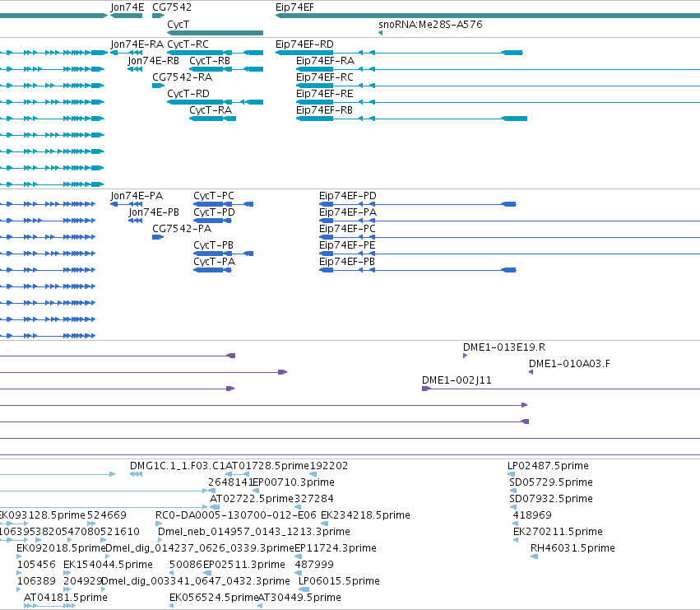Click the EP11724.3prime EST label

(x=336, y=548)
